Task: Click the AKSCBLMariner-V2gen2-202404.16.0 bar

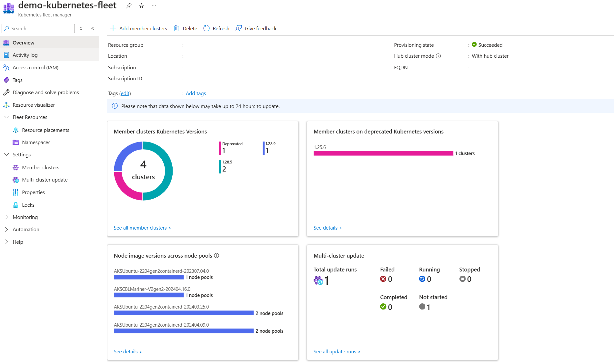Action: click(149, 295)
